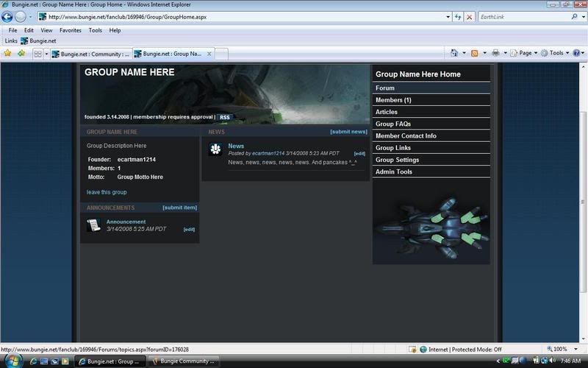The width and height of the screenshot is (588, 368).
Task: Open the Tools dropdown in command bar
Action: (x=557, y=53)
